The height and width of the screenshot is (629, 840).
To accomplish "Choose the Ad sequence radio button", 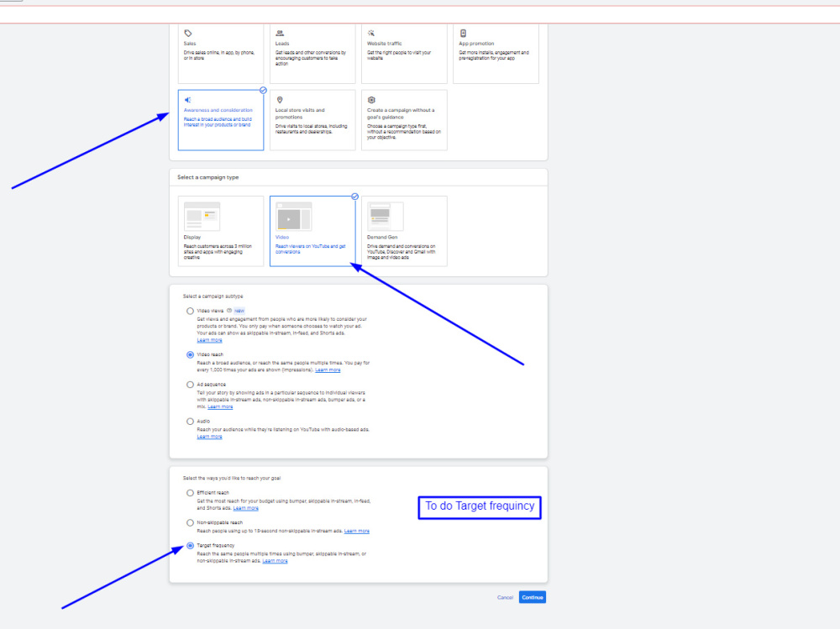I will point(190,385).
